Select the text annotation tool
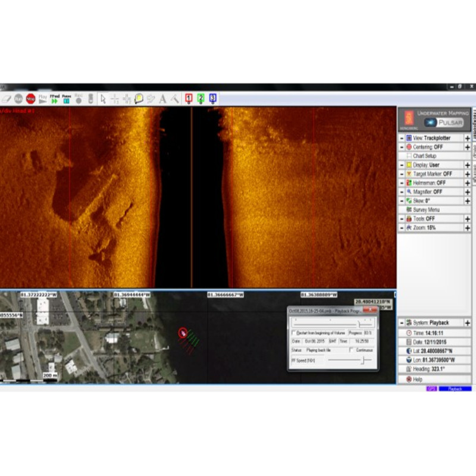Viewport: 476px width, 476px height. coord(162,99)
